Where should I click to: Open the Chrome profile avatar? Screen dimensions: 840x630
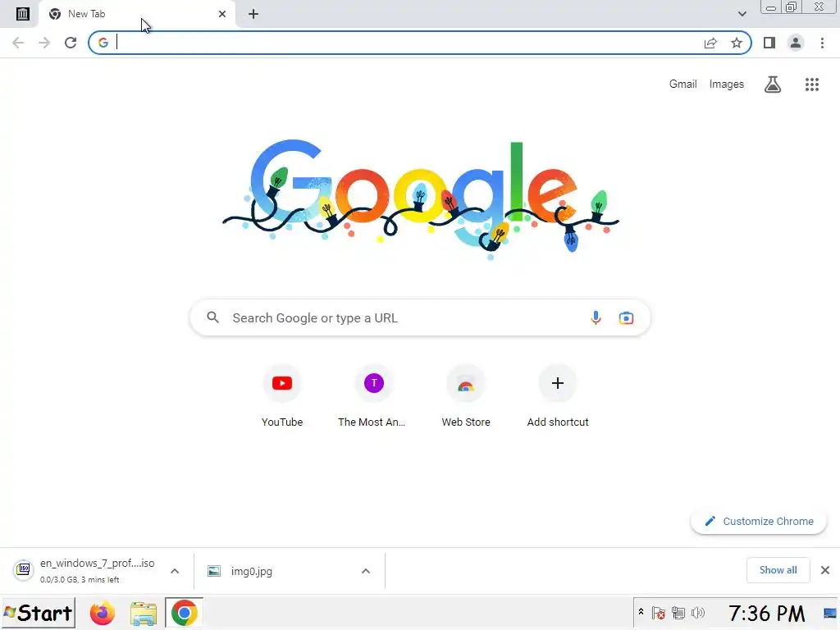pyautogui.click(x=796, y=43)
